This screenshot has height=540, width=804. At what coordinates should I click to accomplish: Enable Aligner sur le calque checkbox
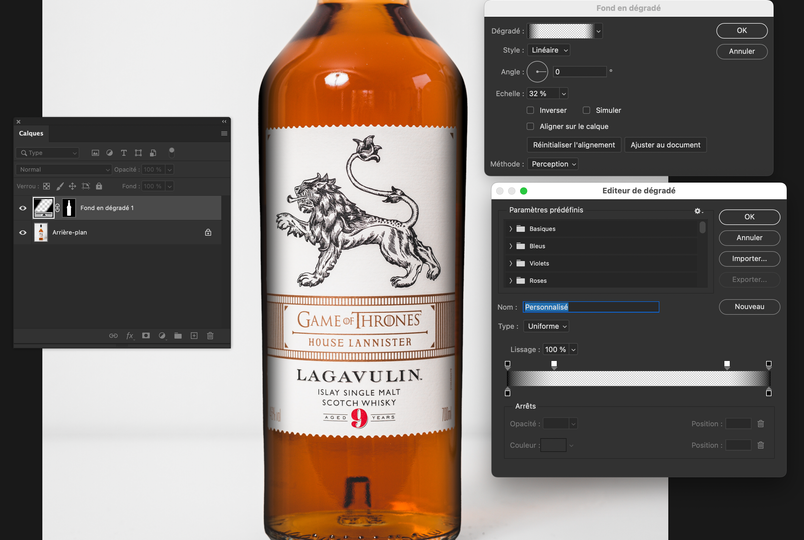coord(530,126)
